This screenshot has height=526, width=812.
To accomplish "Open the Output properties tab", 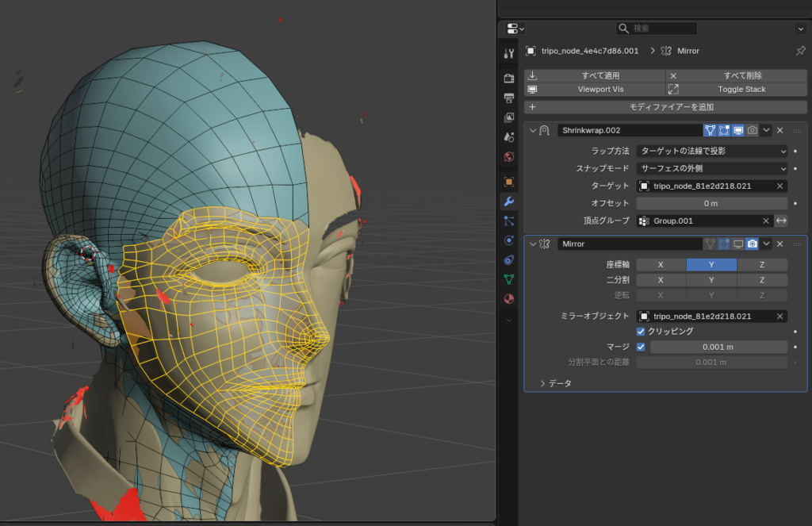I will [509, 98].
